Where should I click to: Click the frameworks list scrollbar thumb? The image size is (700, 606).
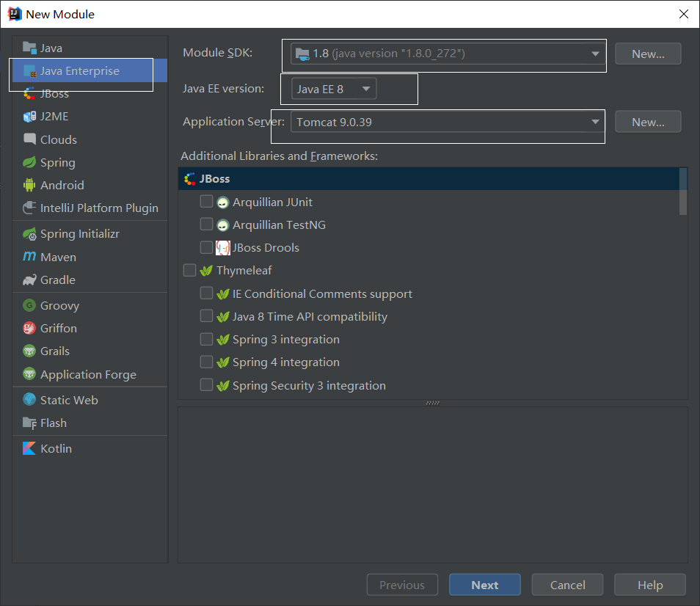click(x=682, y=191)
